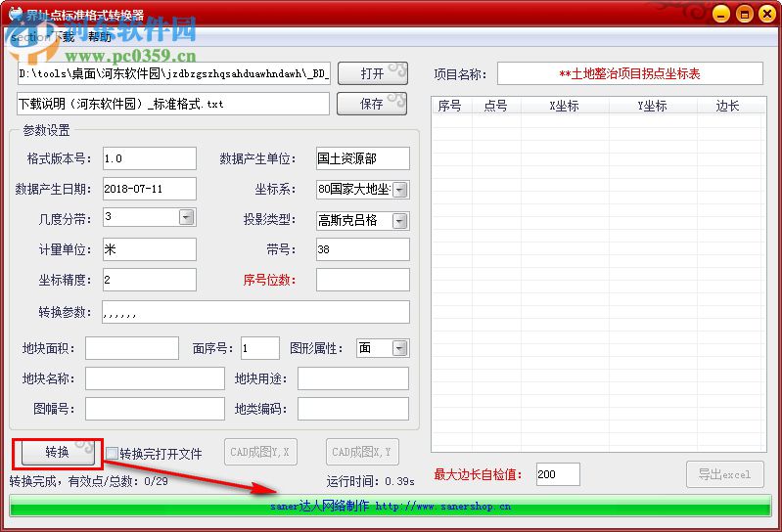Click the 地块名称 input field
Image resolution: width=782 pixels, height=532 pixels.
click(155, 378)
